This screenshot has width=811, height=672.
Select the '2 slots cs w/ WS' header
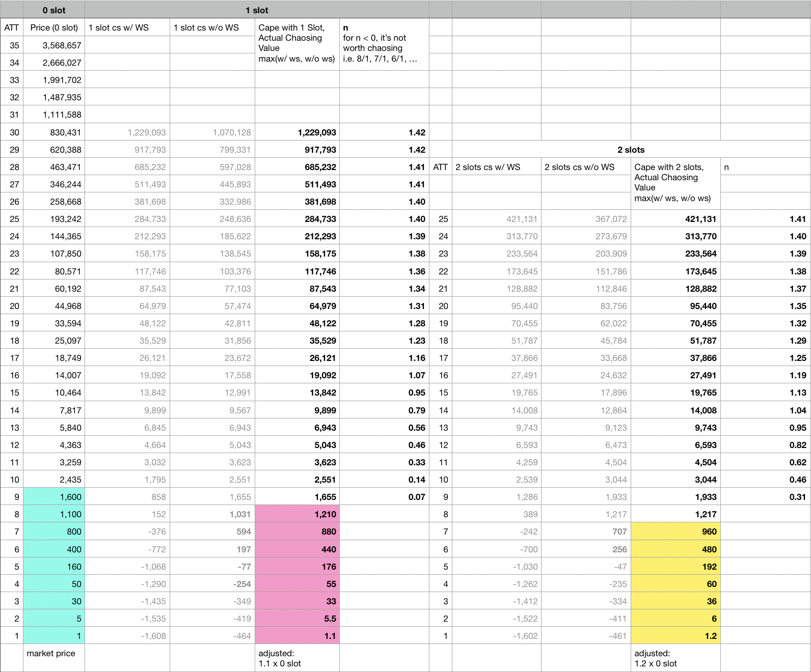point(497,167)
